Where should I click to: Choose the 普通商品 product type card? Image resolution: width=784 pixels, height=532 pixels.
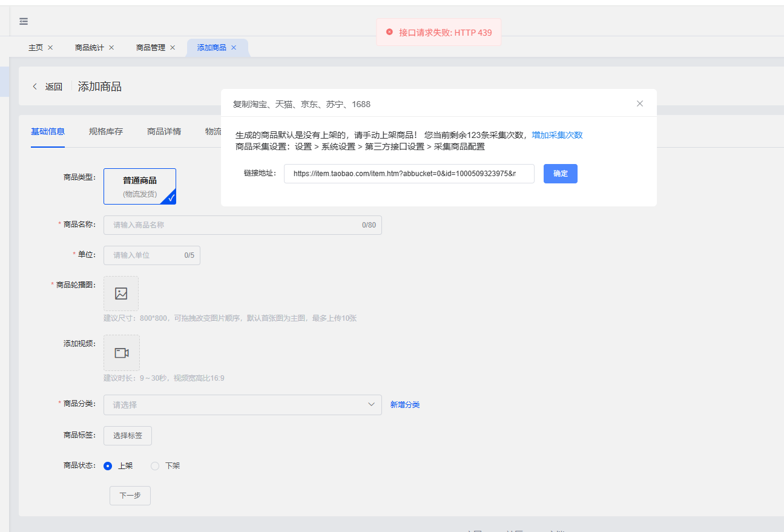[140, 186]
